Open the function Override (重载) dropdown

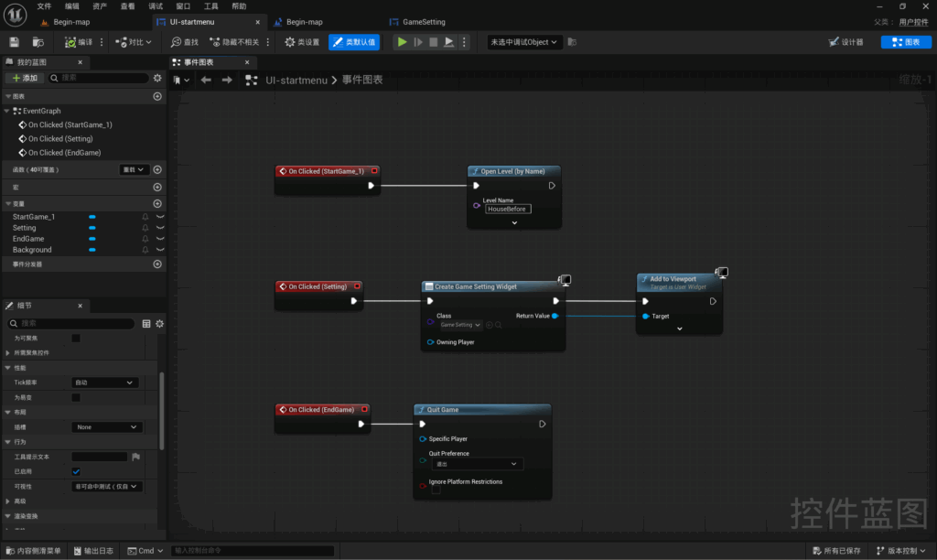[134, 169]
